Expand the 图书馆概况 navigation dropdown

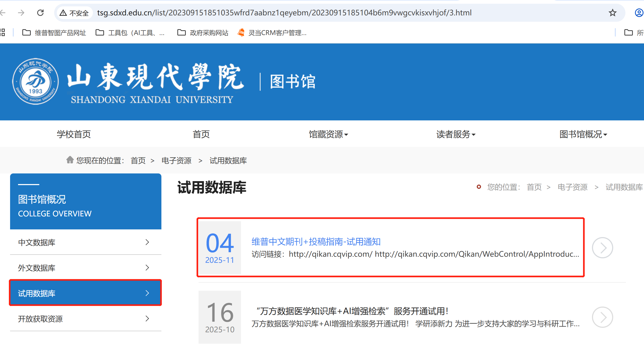pyautogui.click(x=583, y=134)
